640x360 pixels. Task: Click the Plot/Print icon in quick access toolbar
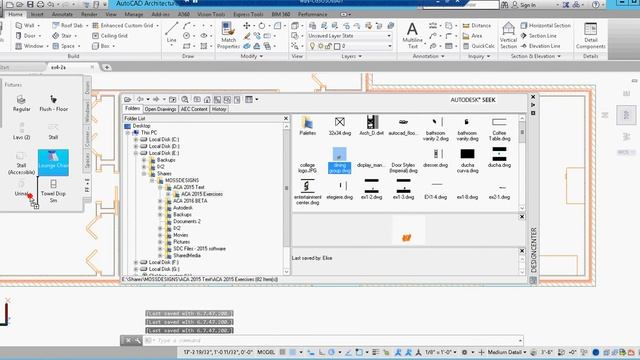click(40, 4)
